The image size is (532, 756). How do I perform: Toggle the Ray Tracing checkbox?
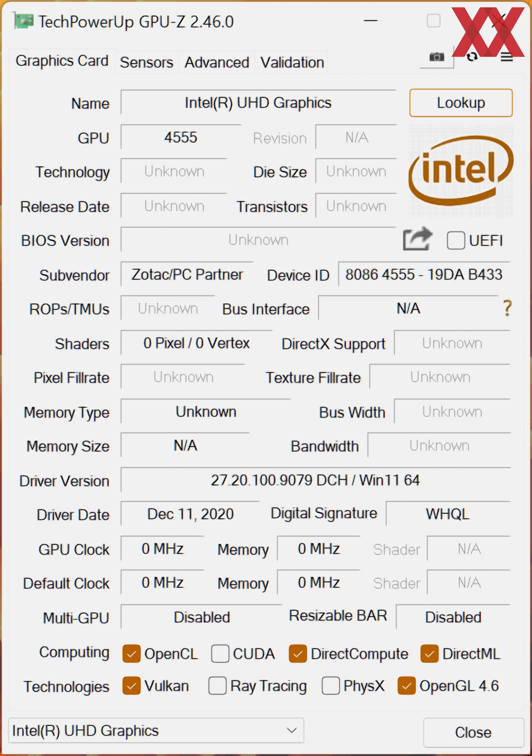click(217, 686)
